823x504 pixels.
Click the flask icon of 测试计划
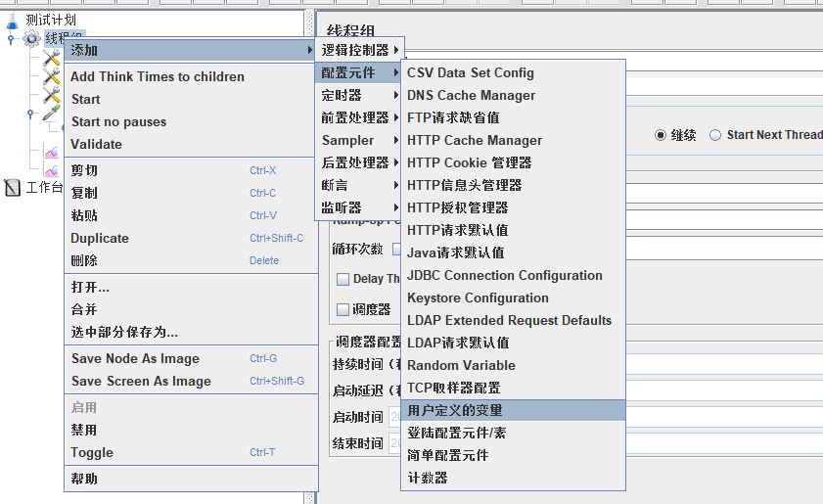coord(13,19)
